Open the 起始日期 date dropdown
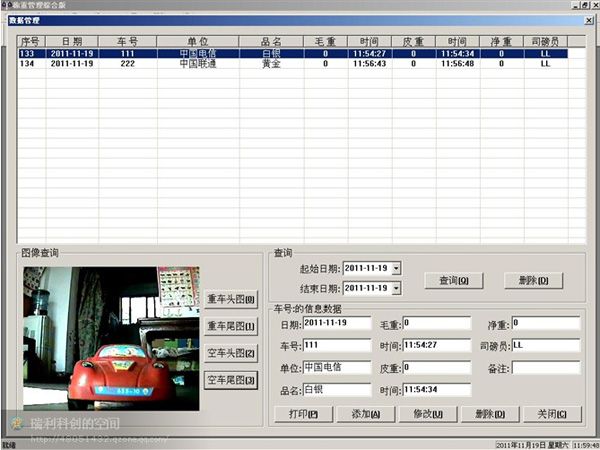Image resolution: width=600 pixels, height=450 pixels. tap(396, 268)
